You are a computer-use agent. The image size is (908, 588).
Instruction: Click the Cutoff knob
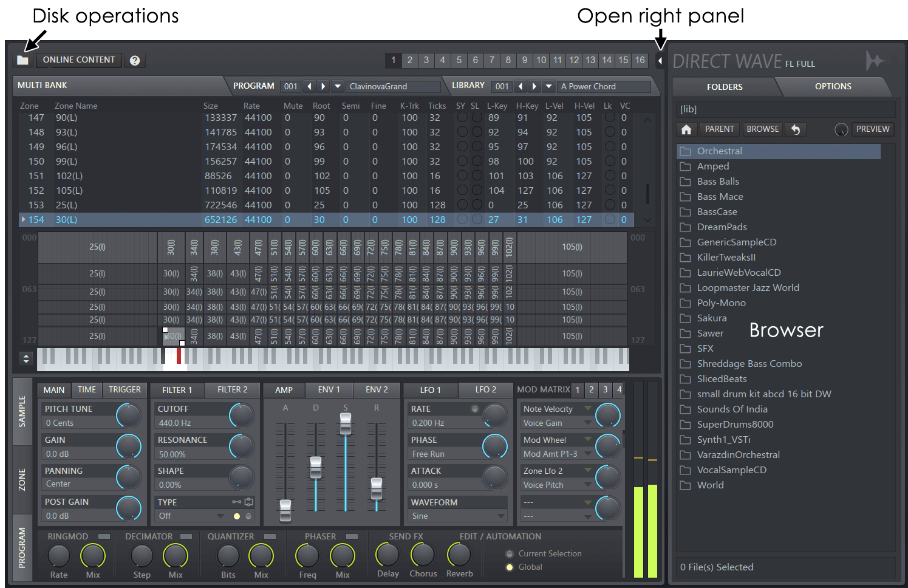point(242,415)
